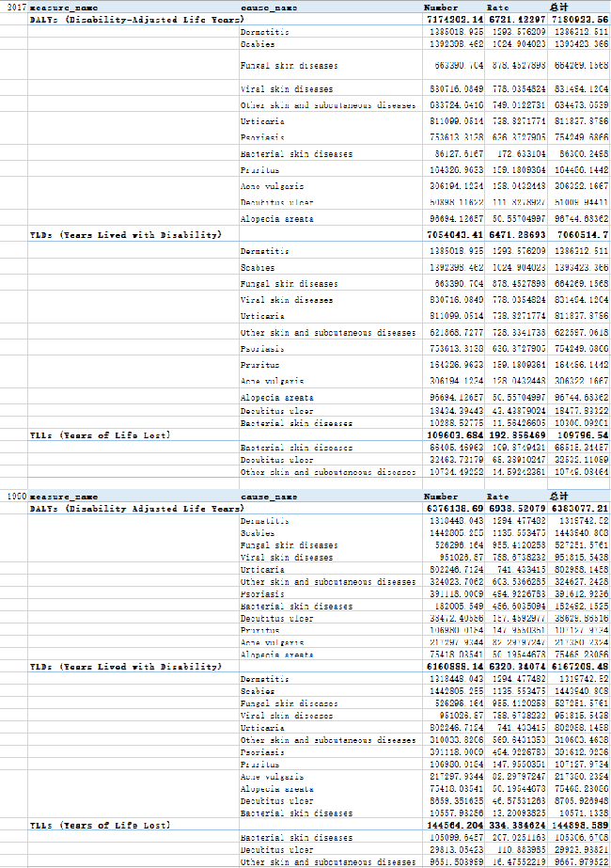
Task: Select Viral skin diseases under 2017 DALYs
Action: click(x=286, y=88)
